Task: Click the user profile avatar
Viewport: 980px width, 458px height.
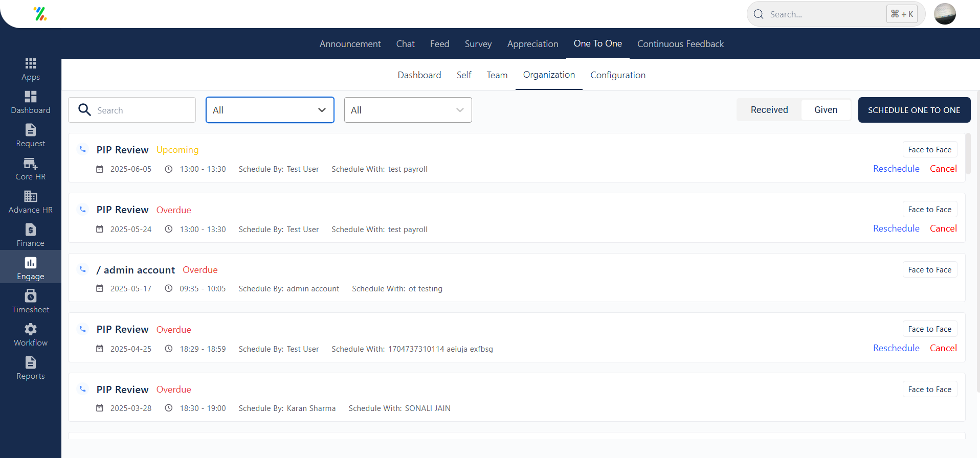Action: click(x=944, y=14)
